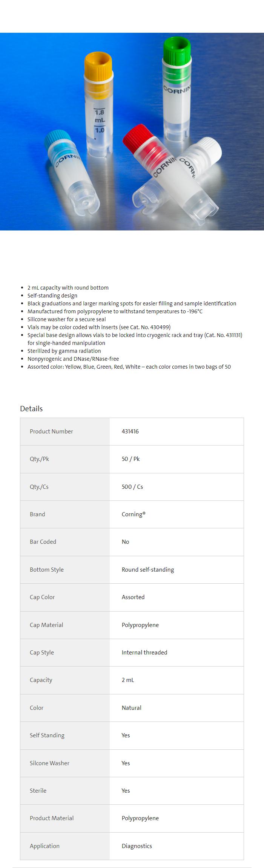Click the Round self-standing bottom style value
The height and width of the screenshot is (868, 264).
point(147,569)
